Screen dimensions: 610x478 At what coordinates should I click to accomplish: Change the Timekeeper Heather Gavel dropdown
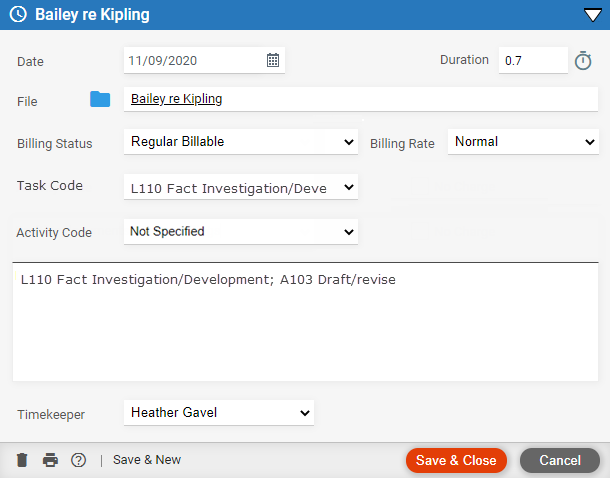point(219,412)
